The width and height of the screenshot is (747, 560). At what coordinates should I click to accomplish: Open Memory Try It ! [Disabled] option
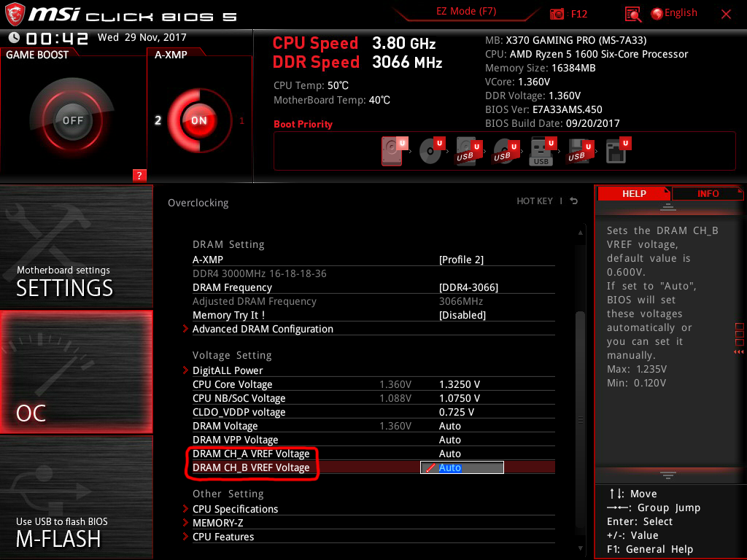462,315
